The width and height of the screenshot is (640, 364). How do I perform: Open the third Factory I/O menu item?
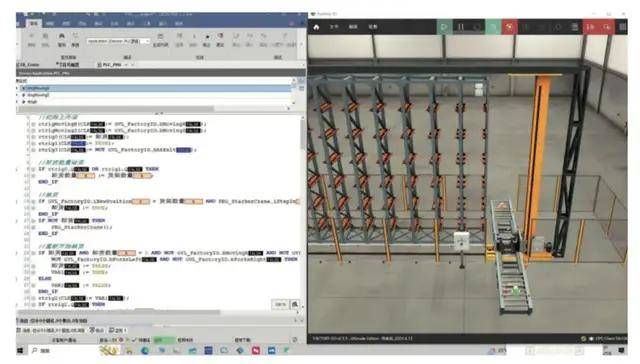pos(373,27)
